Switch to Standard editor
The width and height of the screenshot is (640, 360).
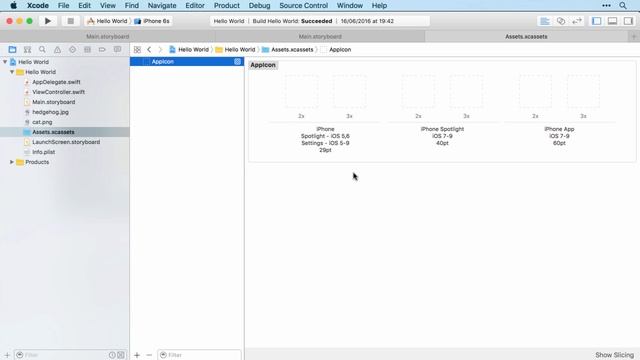click(x=544, y=21)
